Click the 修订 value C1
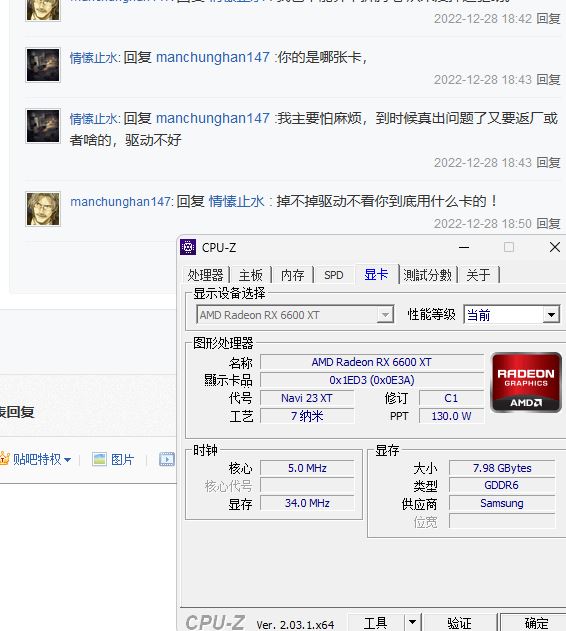This screenshot has height=631, width=566. (451, 398)
